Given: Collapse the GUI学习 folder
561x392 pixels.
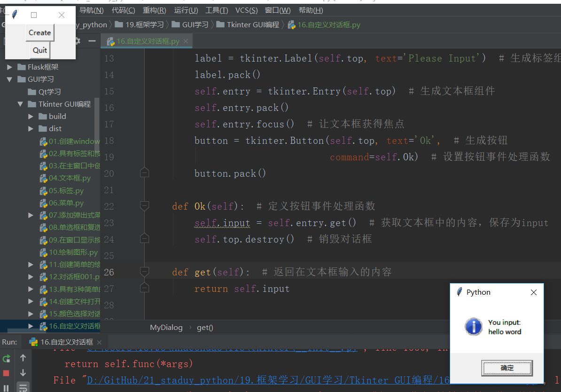Looking at the screenshot, I should tap(10, 79).
